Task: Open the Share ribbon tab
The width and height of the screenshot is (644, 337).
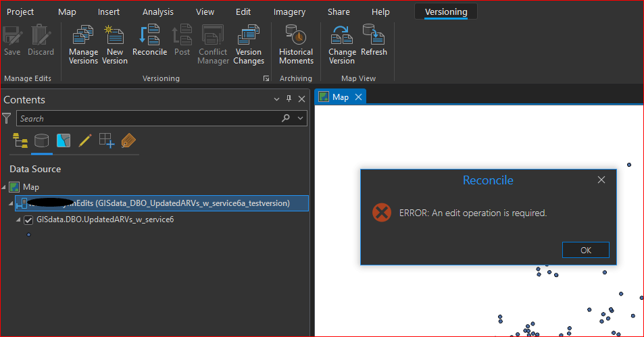Action: pyautogui.click(x=339, y=12)
